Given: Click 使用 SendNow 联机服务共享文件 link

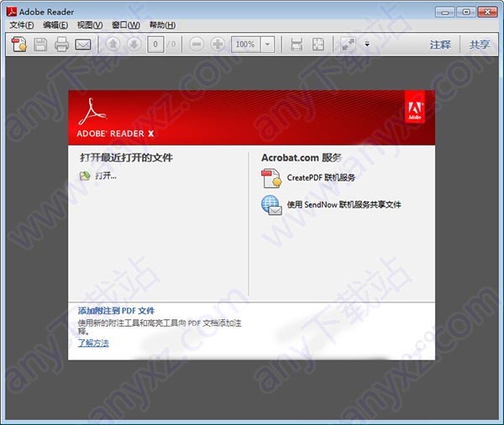Looking at the screenshot, I should point(344,204).
